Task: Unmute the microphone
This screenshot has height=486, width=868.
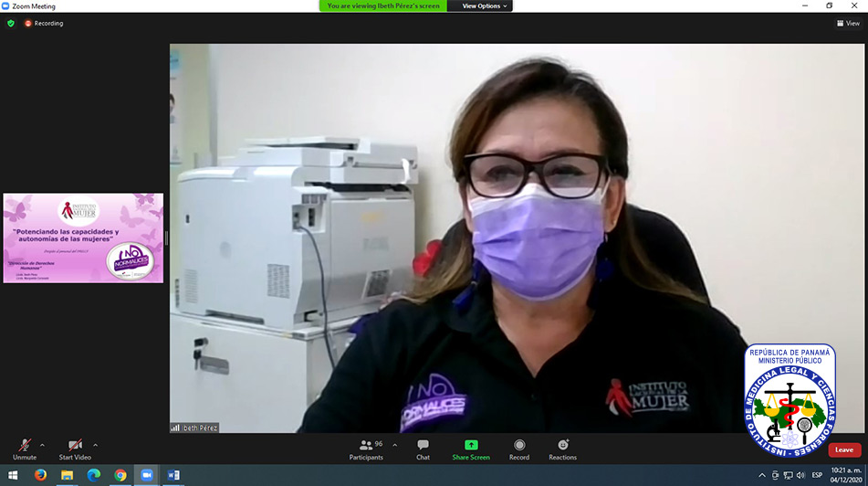Action: pos(25,449)
